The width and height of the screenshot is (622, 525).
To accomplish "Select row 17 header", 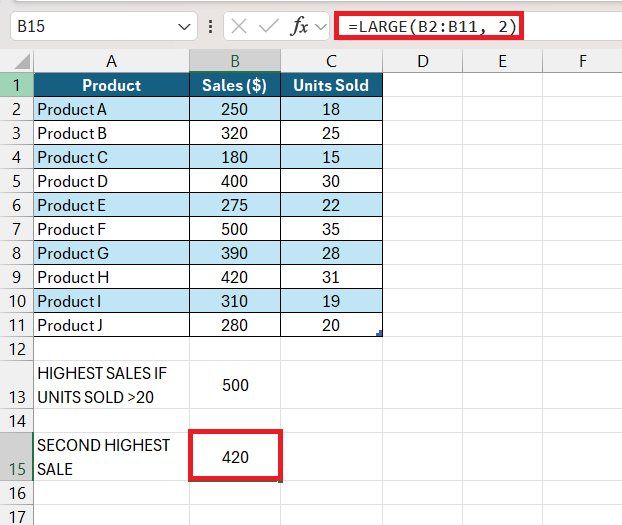I will (17, 515).
